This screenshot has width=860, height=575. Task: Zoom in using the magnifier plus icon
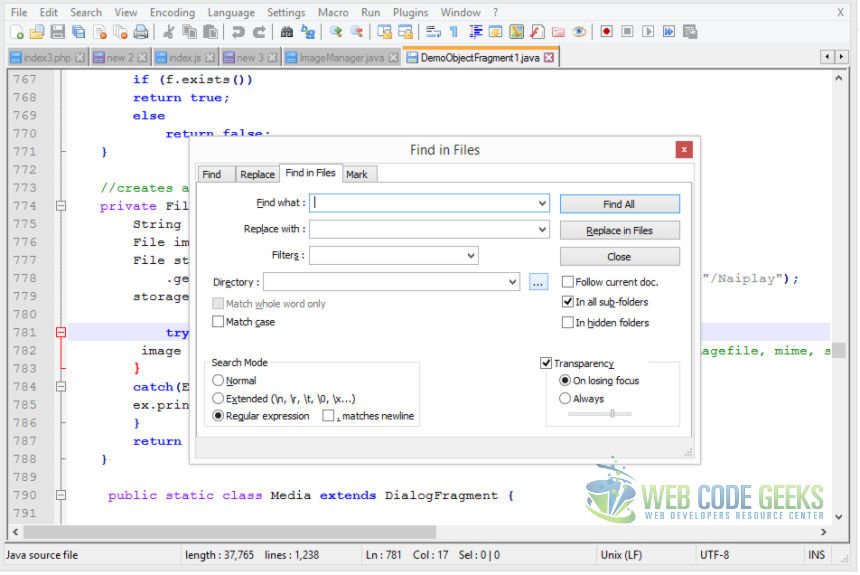(x=336, y=32)
